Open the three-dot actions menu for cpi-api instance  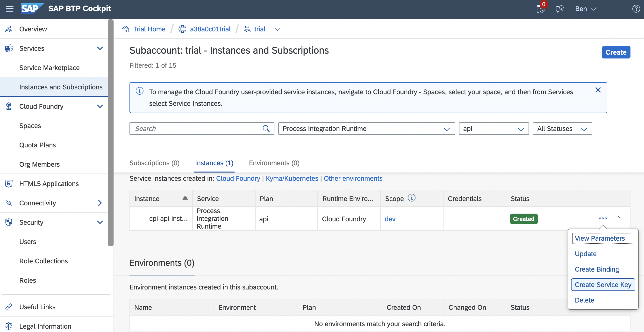click(x=603, y=218)
